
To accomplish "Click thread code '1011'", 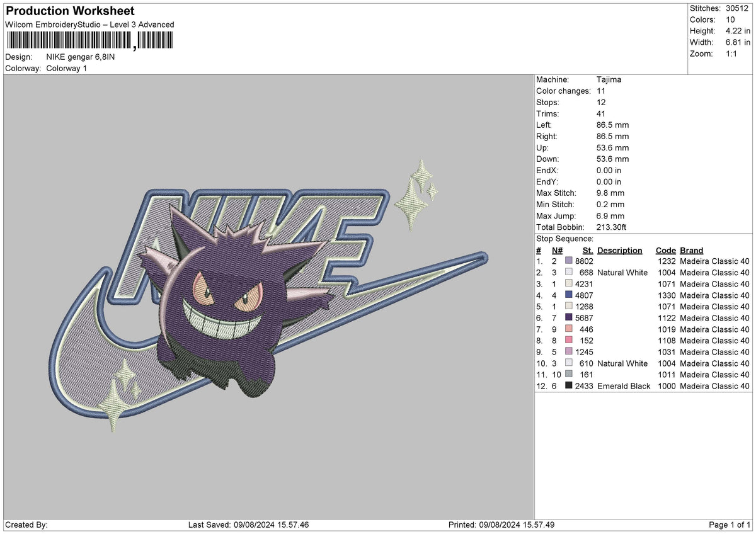I will coord(667,375).
